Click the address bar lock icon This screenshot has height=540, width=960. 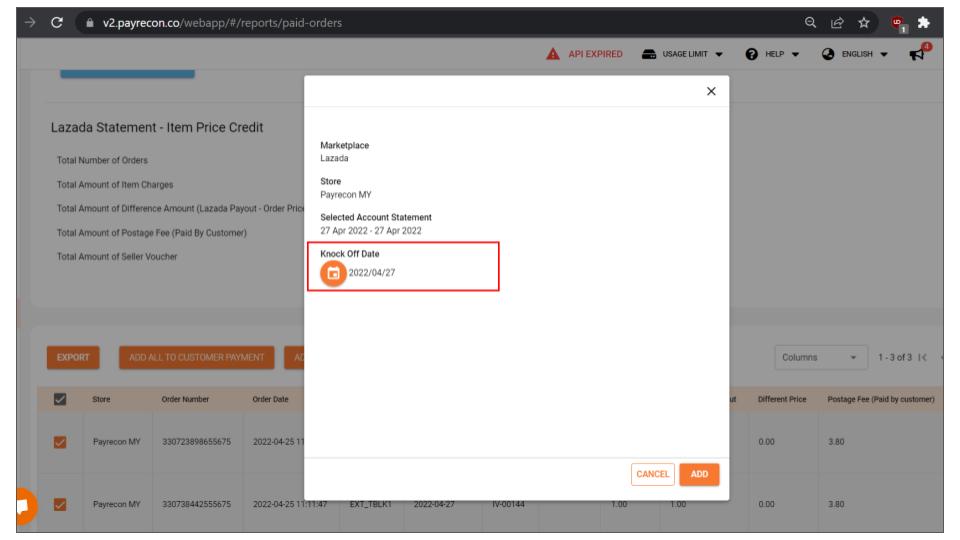click(90, 23)
